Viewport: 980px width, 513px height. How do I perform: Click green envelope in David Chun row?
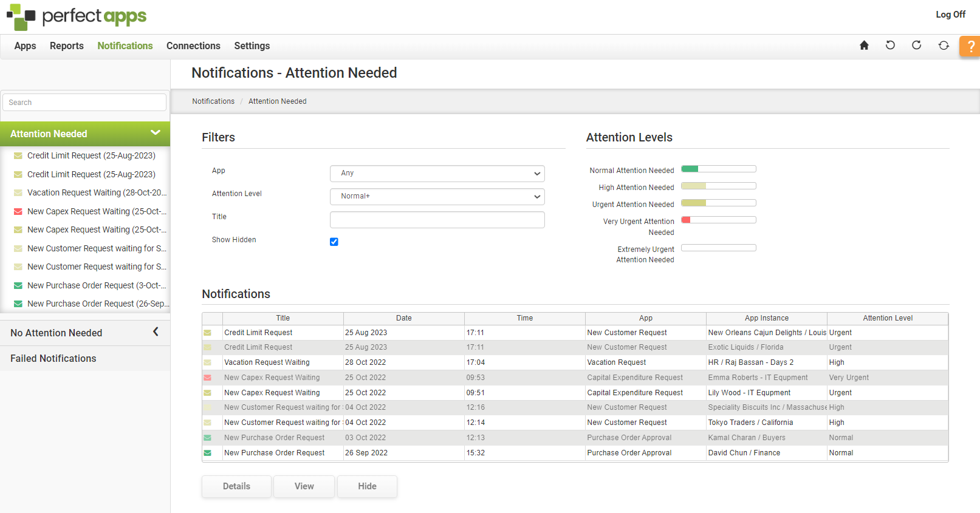click(208, 453)
